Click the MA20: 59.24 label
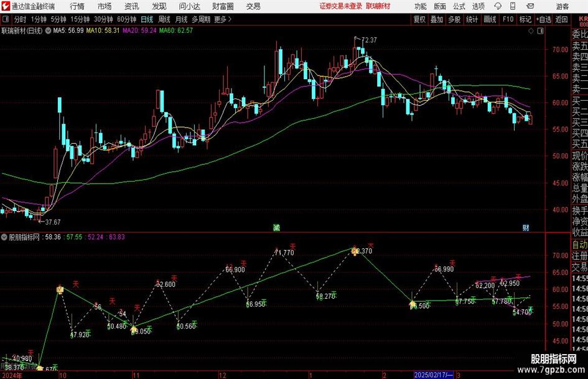Screen dimensions: 588x379 (x=139, y=30)
